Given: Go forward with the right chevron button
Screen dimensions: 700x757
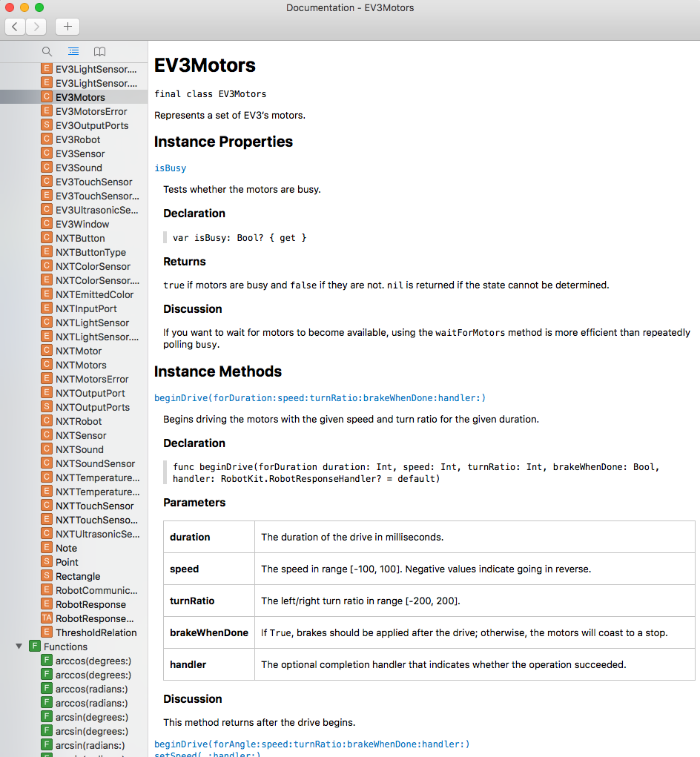Looking at the screenshot, I should tap(36, 27).
